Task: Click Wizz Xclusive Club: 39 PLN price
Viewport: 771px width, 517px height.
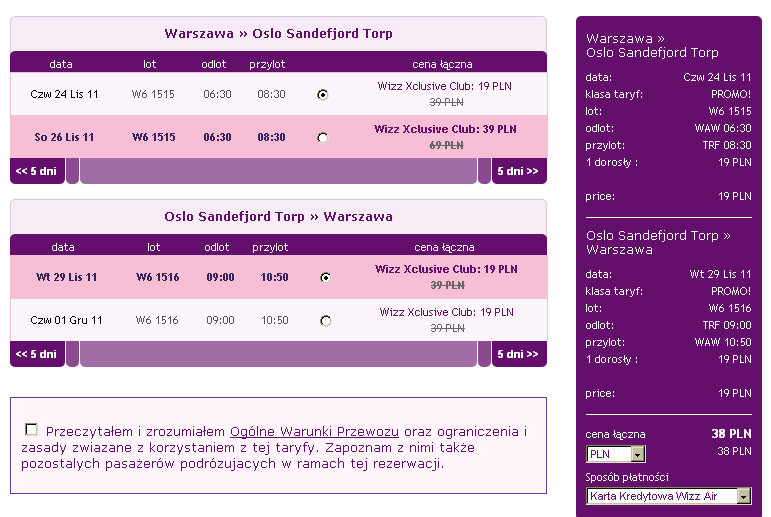Action: [x=445, y=129]
